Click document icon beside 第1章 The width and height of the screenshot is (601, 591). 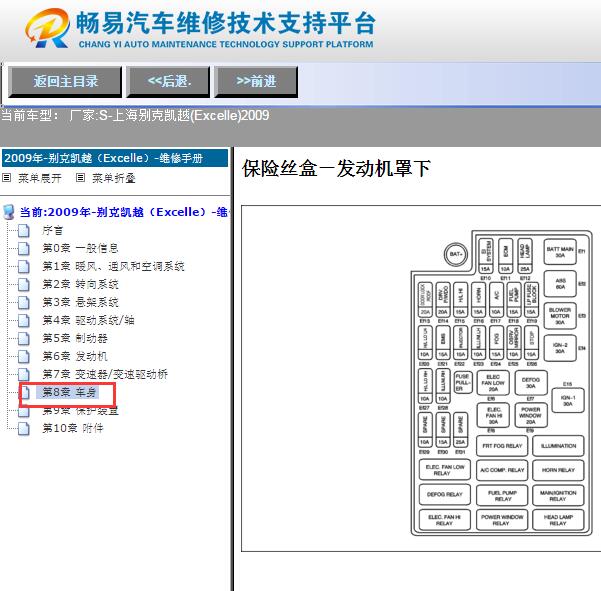coord(24,267)
